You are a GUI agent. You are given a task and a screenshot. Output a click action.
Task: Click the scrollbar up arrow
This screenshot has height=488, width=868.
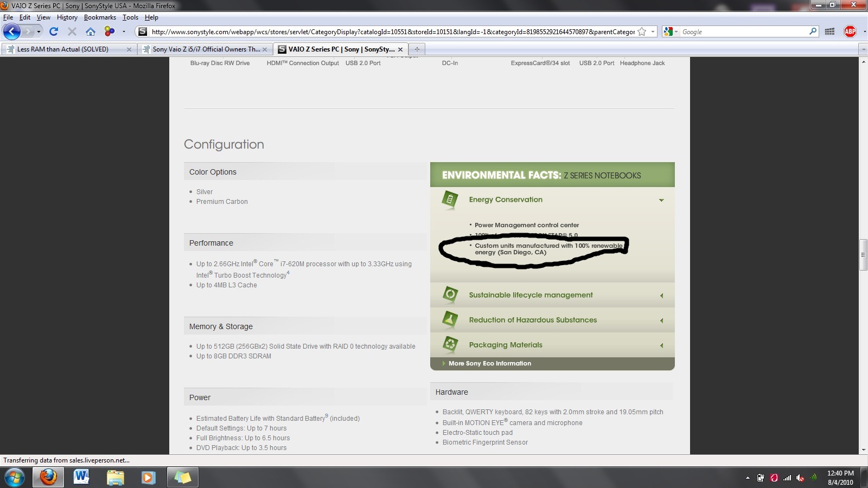pyautogui.click(x=863, y=61)
